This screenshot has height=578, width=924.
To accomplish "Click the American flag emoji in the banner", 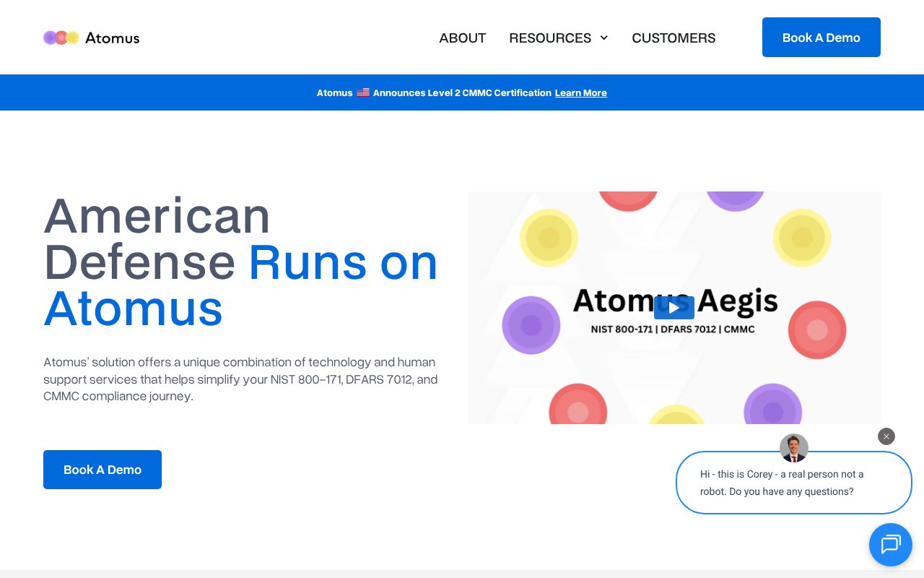I will [362, 92].
